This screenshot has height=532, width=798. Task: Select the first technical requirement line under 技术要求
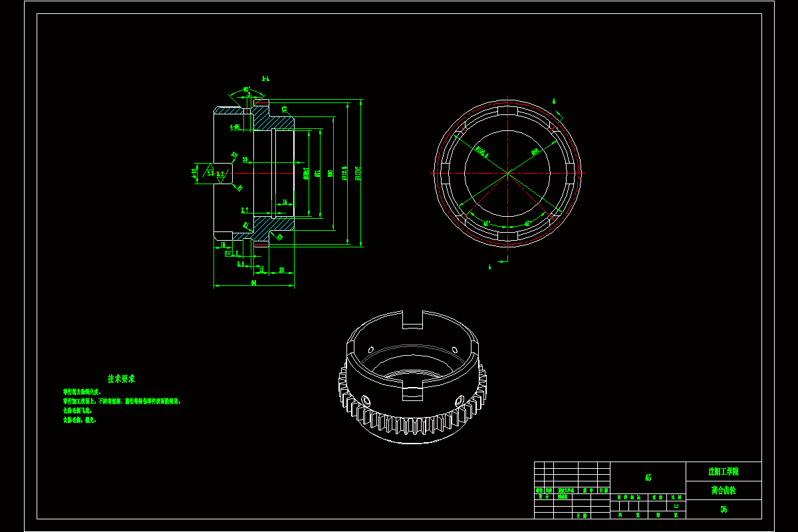coord(81,392)
